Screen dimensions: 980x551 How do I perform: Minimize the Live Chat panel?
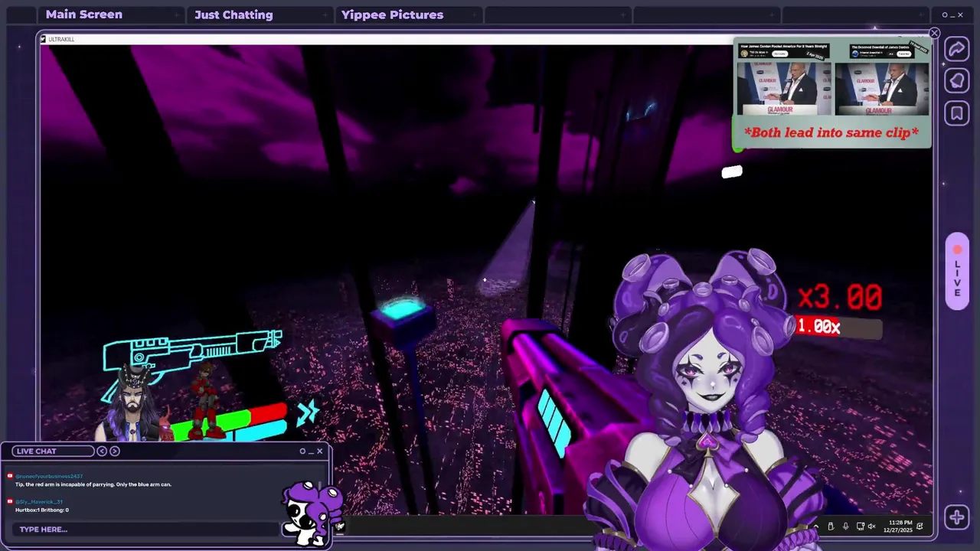click(x=311, y=452)
